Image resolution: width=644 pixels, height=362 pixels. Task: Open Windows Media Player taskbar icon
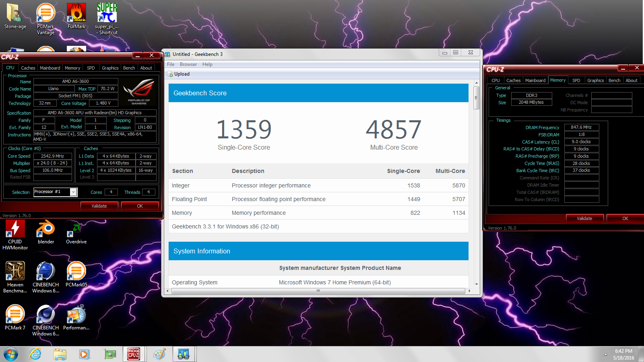click(85, 354)
